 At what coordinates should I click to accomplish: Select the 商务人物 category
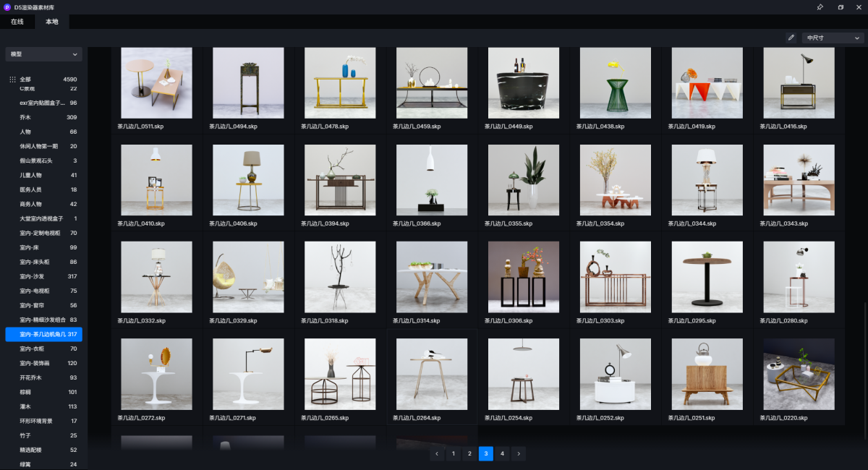[x=44, y=204]
